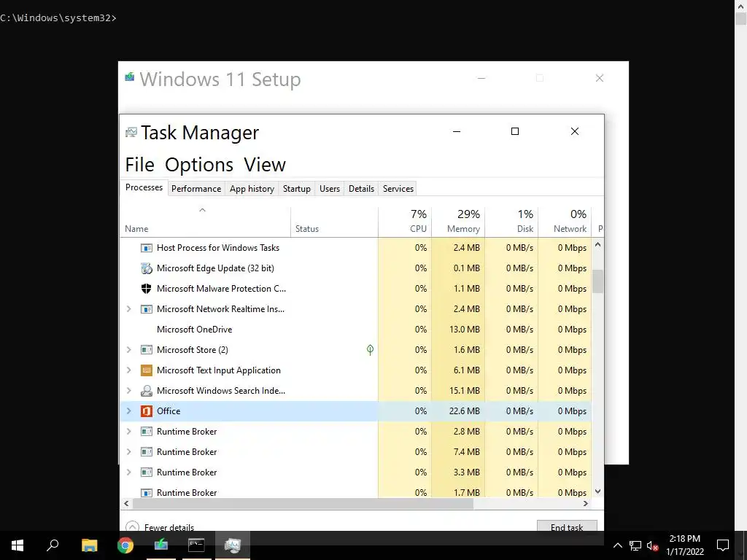This screenshot has width=747, height=560.
Task: Switch to the Startup tab
Action: point(297,189)
